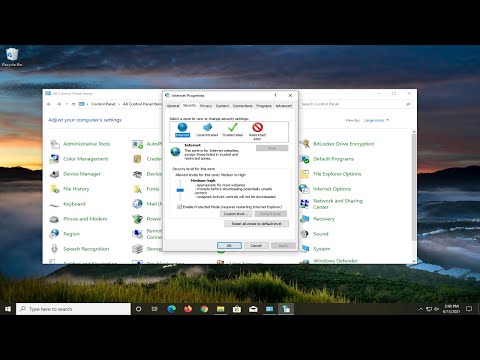Open System icon in Control Panel
Image resolution: width=480 pixels, height=360 pixels.
tap(304, 249)
